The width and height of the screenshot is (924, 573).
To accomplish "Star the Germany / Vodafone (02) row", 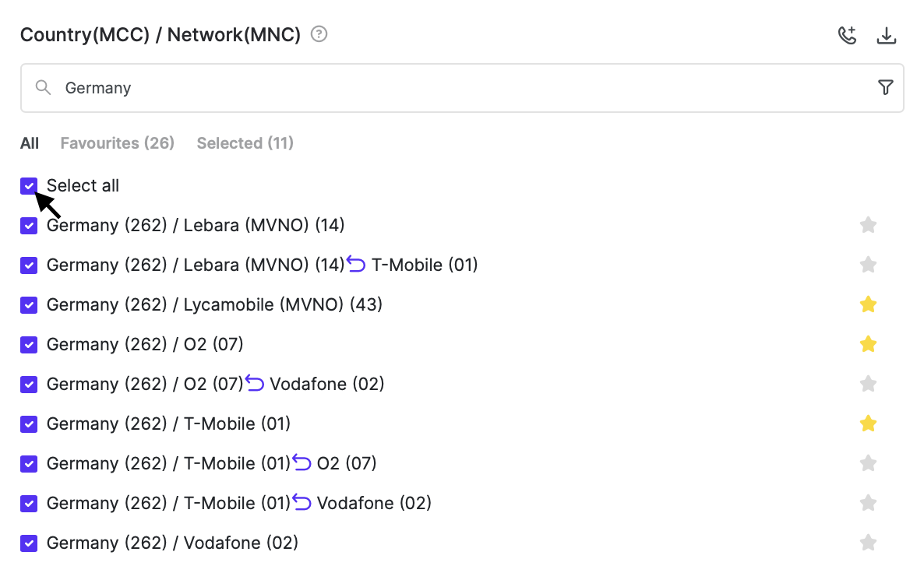I will 868,543.
